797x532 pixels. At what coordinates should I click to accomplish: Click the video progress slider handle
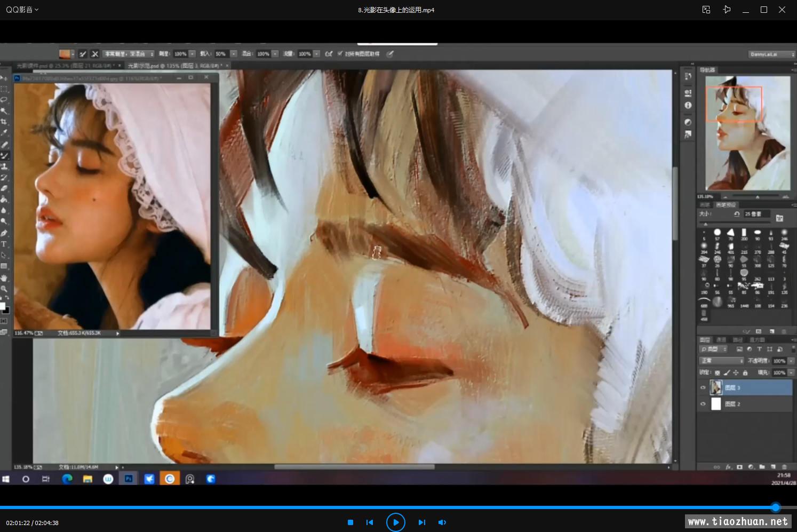click(x=776, y=507)
